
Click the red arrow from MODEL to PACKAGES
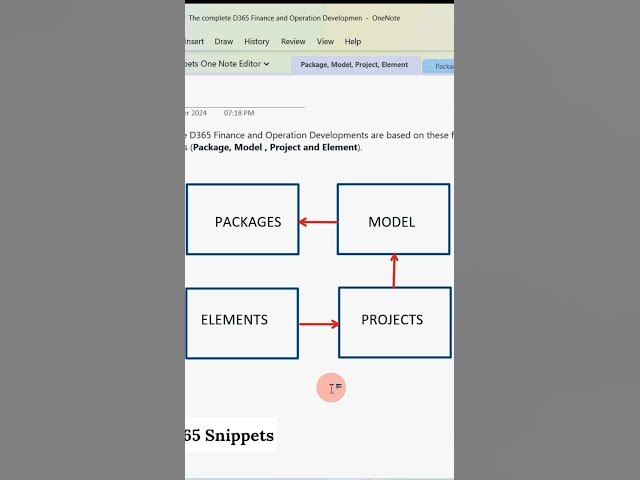click(318, 222)
